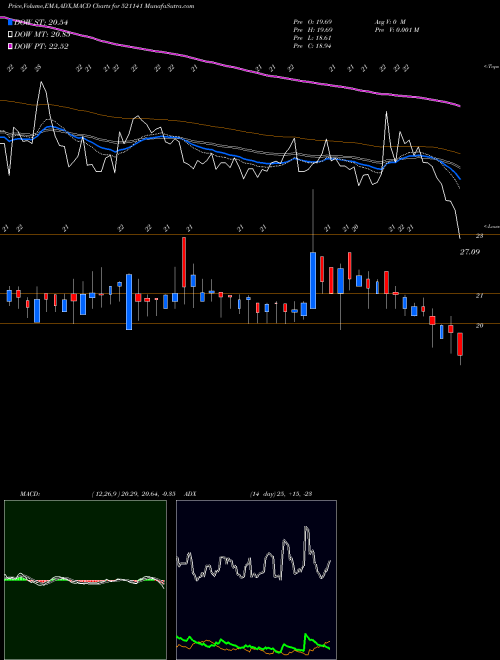Click the 'Avg V: 0 M' volume text
Screen dimensions: 500x660
pos(390,21)
